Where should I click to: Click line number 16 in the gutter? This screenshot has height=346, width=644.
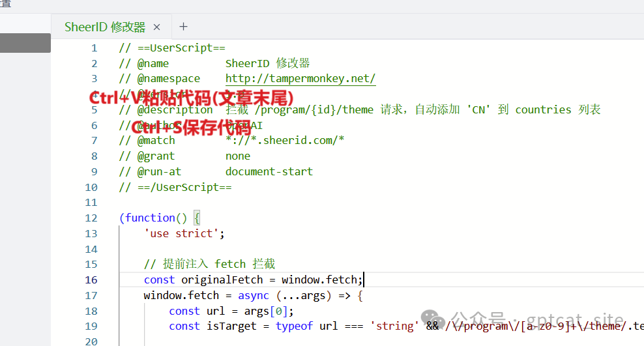point(91,280)
